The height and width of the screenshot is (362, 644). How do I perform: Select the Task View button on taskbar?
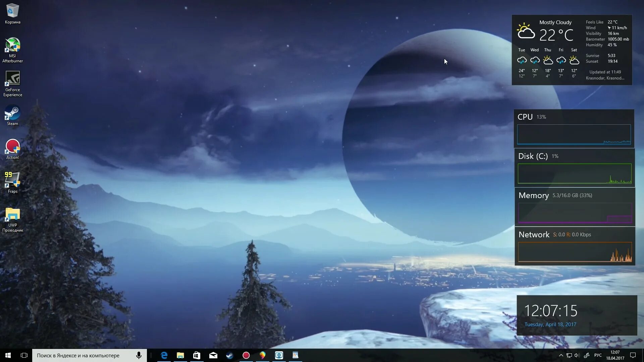point(24,355)
